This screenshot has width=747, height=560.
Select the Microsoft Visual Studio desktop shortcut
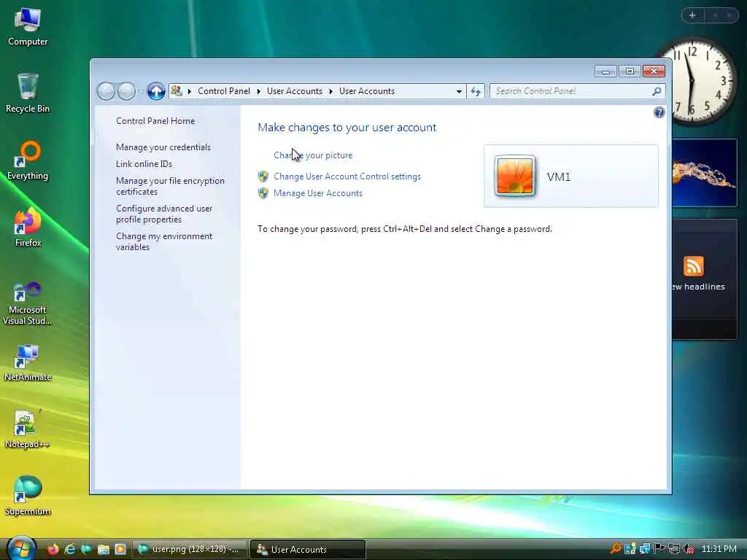(x=28, y=303)
